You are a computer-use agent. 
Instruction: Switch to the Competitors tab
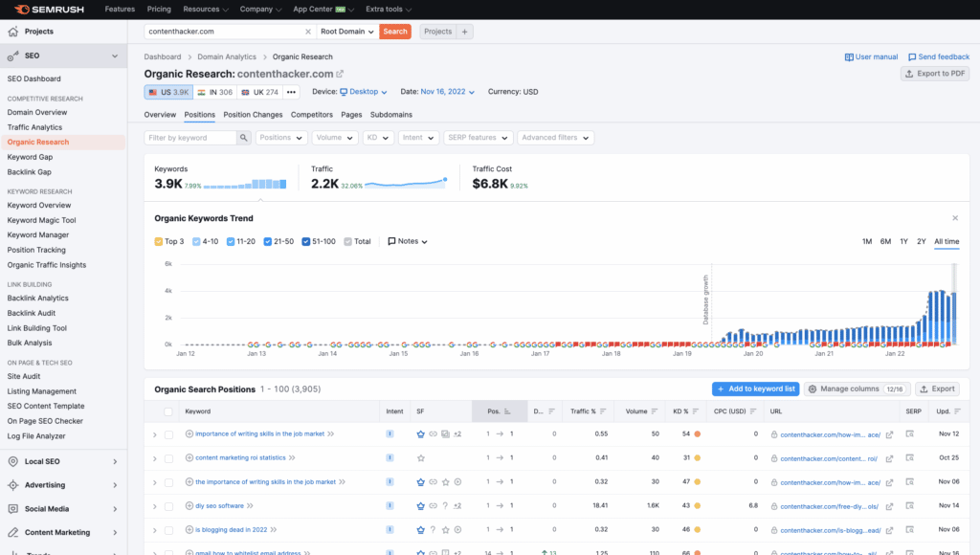[312, 115]
